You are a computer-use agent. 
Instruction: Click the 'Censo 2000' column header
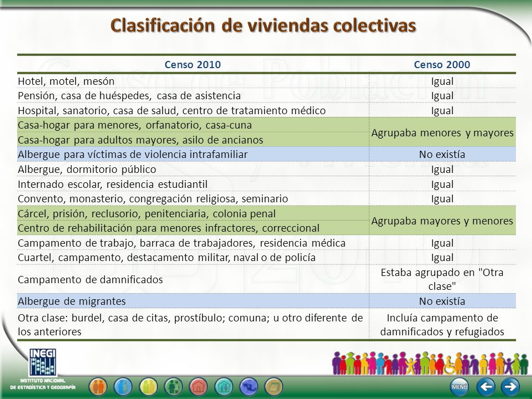point(442,64)
